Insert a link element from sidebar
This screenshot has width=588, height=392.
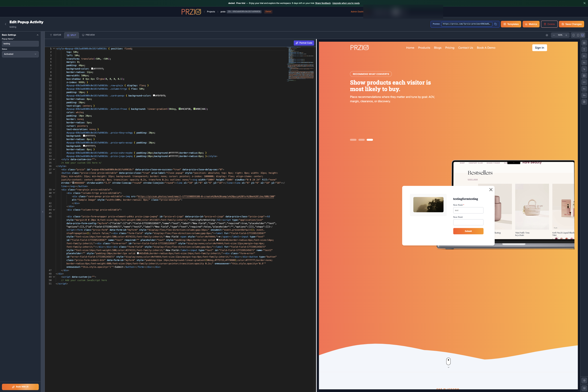pos(584,82)
